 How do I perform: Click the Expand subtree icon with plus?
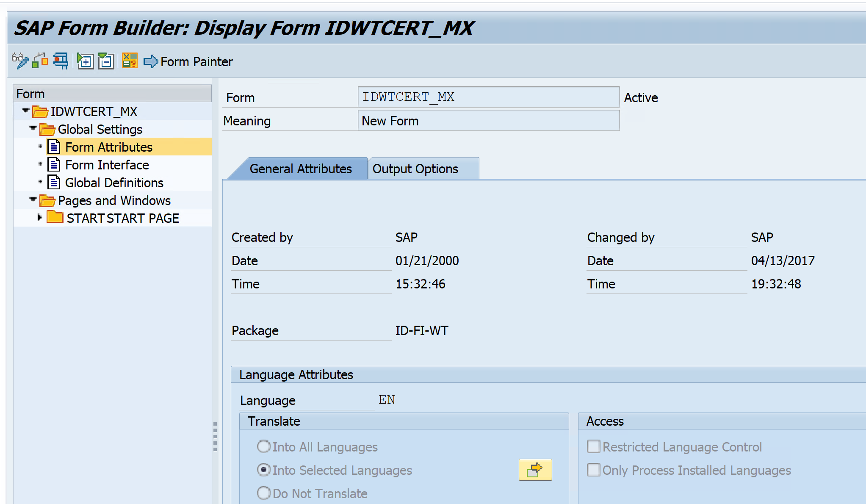(85, 61)
